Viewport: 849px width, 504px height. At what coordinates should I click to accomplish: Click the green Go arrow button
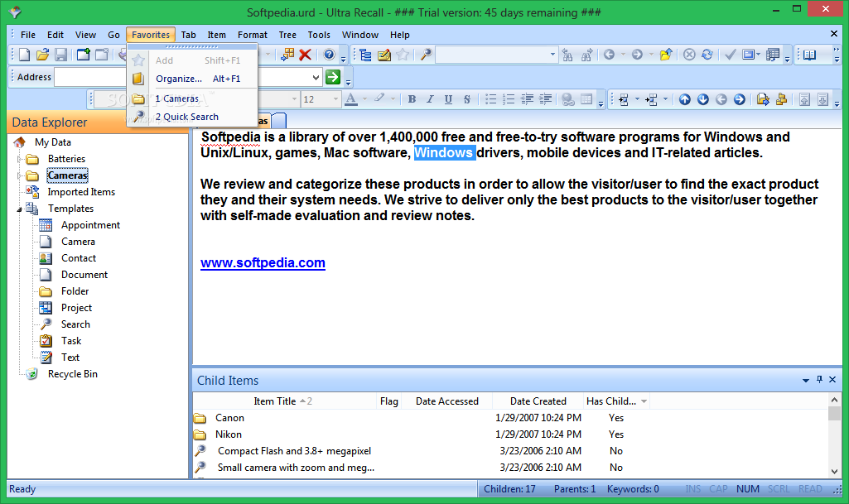333,77
